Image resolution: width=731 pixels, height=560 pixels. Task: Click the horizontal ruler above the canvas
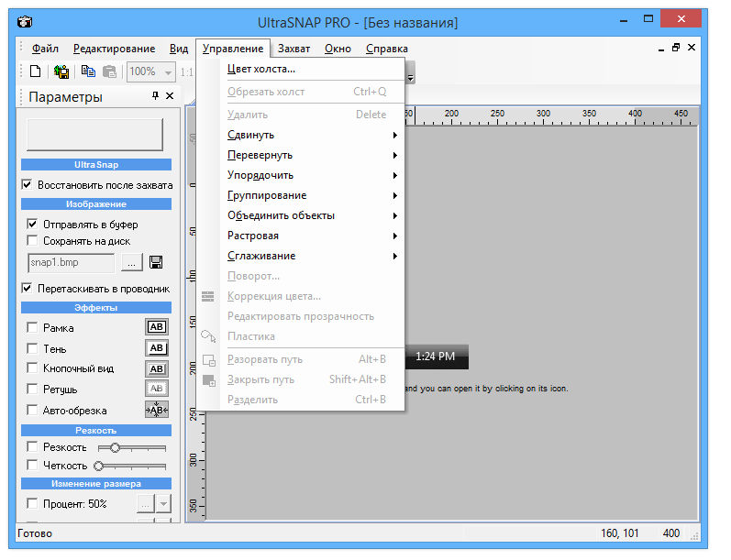(552, 115)
